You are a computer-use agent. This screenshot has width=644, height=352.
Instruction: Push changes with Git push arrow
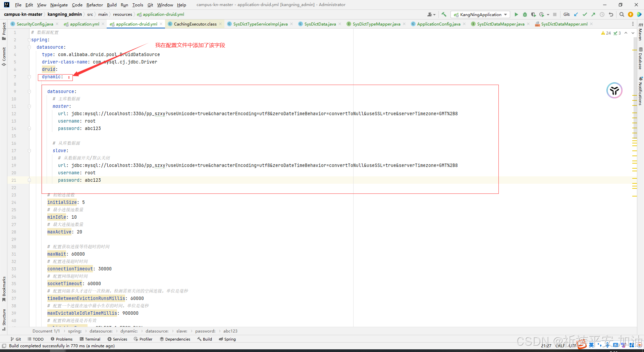pos(593,14)
